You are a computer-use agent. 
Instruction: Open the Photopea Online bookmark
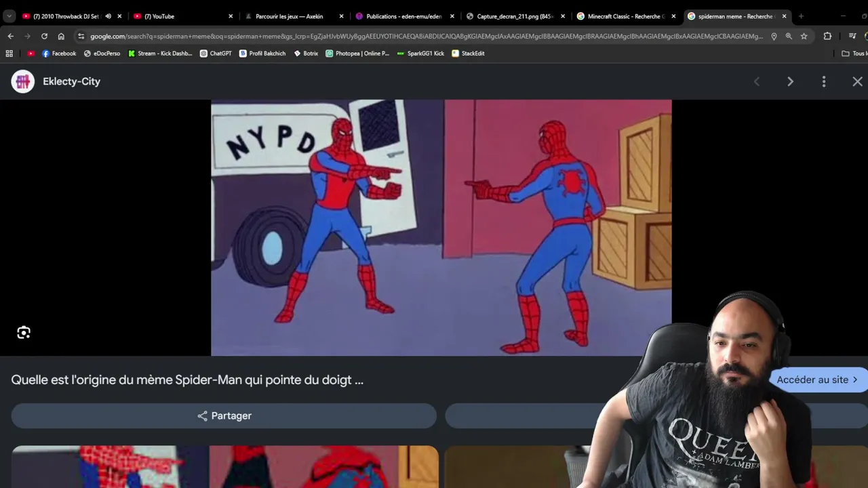coord(357,53)
